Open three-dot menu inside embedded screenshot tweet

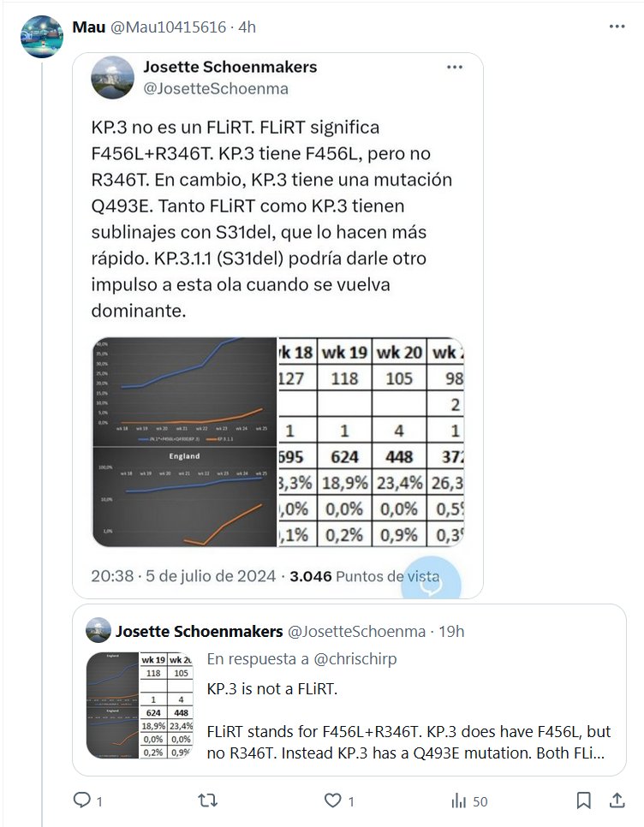pyautogui.click(x=455, y=67)
